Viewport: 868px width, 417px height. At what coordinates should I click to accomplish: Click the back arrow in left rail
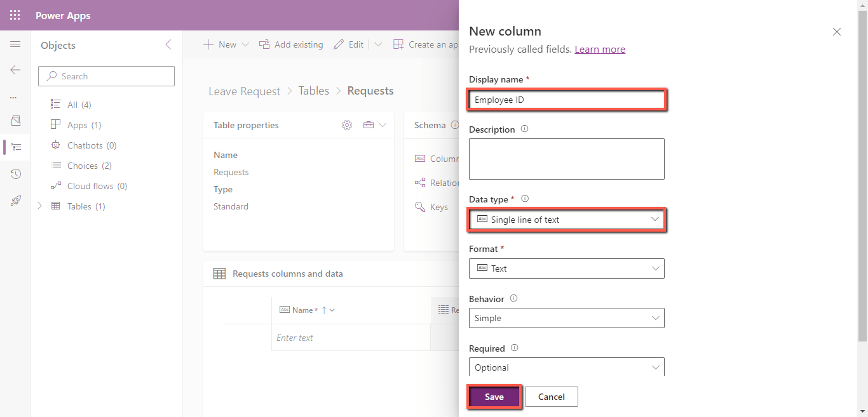click(x=15, y=70)
